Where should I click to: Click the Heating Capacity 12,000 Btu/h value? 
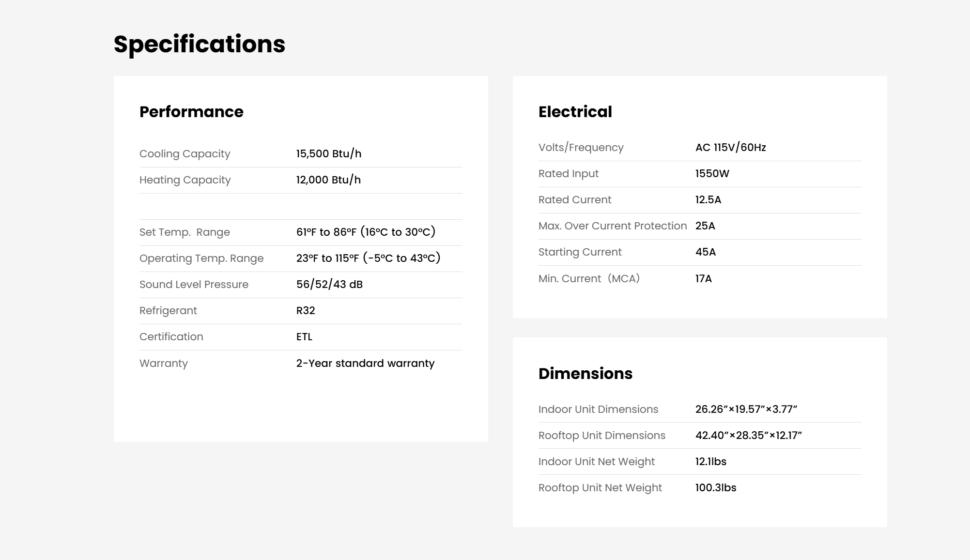pos(328,180)
